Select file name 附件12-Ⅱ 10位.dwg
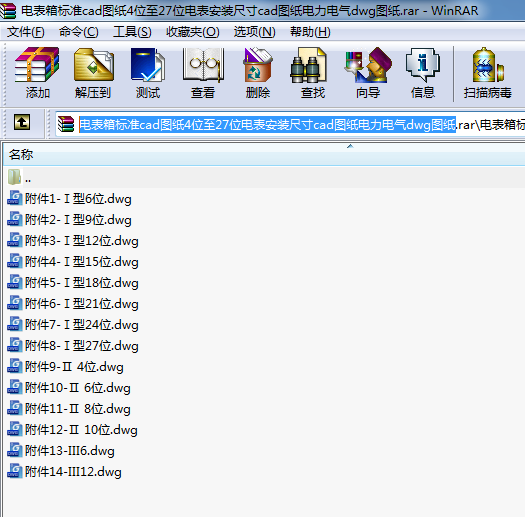Image resolution: width=525 pixels, height=517 pixels. [x=81, y=430]
